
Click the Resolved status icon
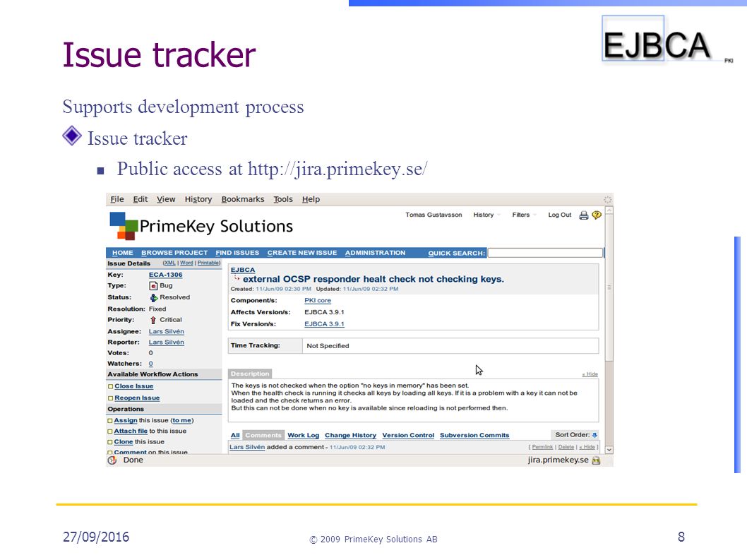(x=153, y=297)
